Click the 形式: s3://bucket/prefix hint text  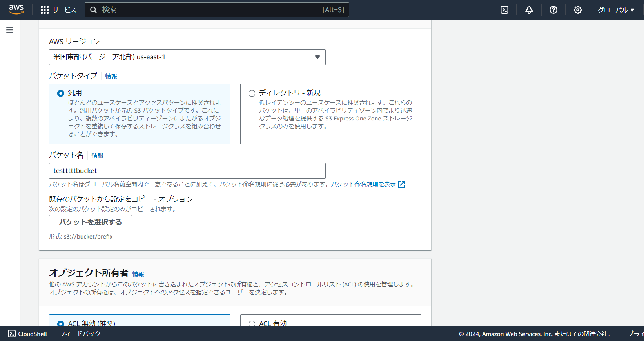(81, 237)
